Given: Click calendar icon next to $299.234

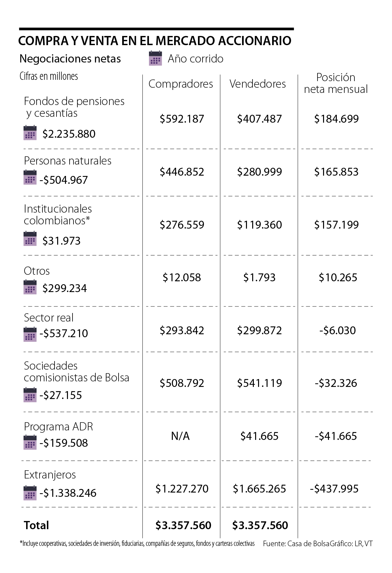Looking at the screenshot, I should (30, 287).
